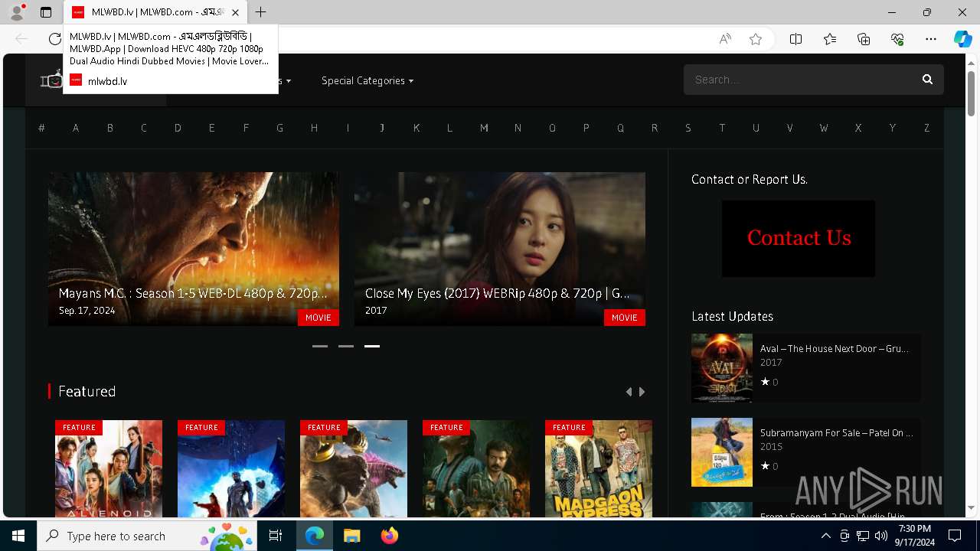Open the Mayans M.C. slider banner
This screenshot has height=551, width=980.
point(194,249)
